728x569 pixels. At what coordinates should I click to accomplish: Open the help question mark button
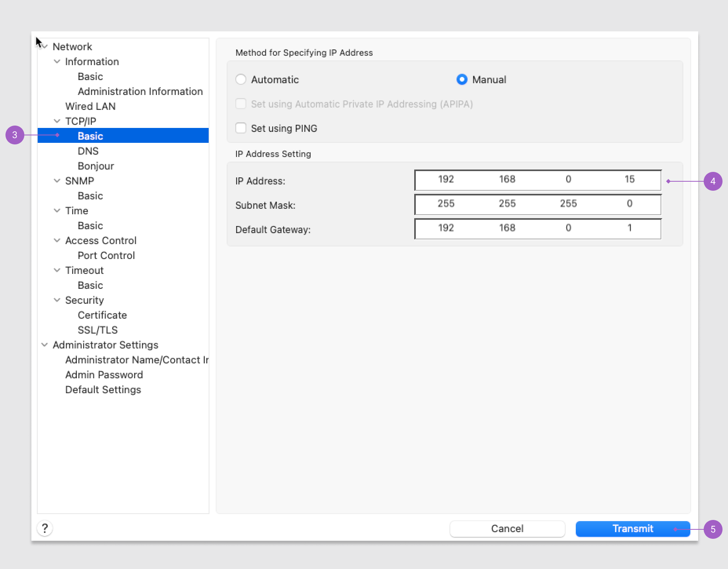point(45,528)
